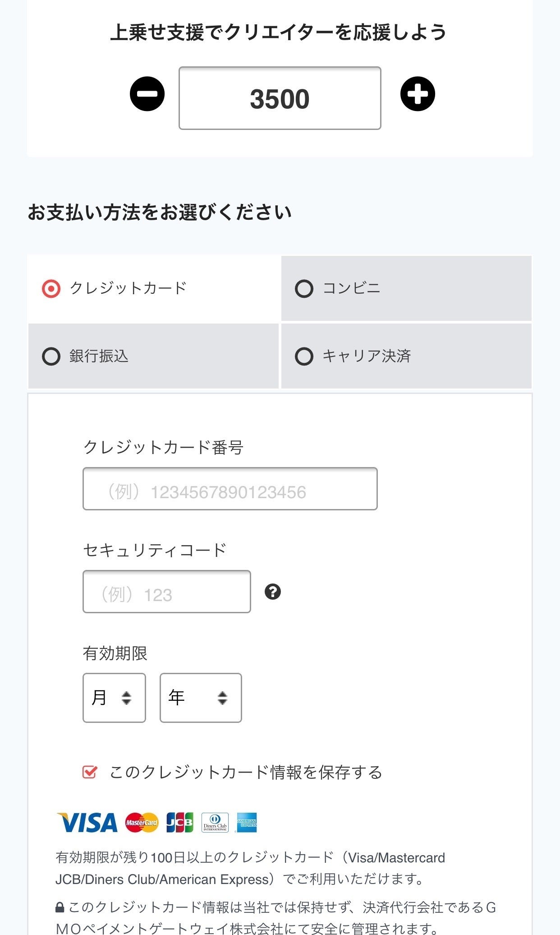Click the 3500 support amount field
The width and height of the screenshot is (560, 935).
click(x=280, y=98)
